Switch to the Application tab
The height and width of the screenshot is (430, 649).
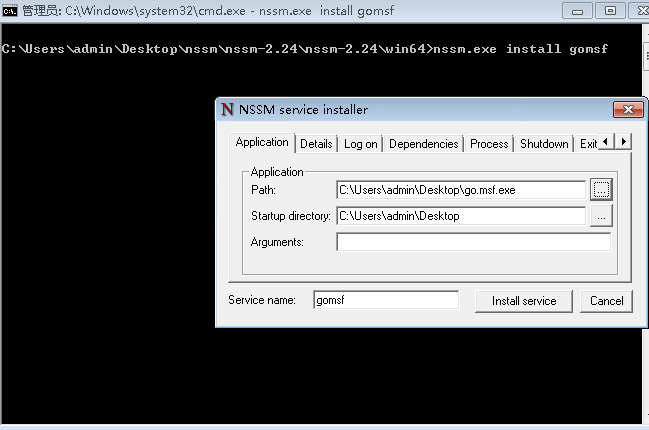[262, 142]
